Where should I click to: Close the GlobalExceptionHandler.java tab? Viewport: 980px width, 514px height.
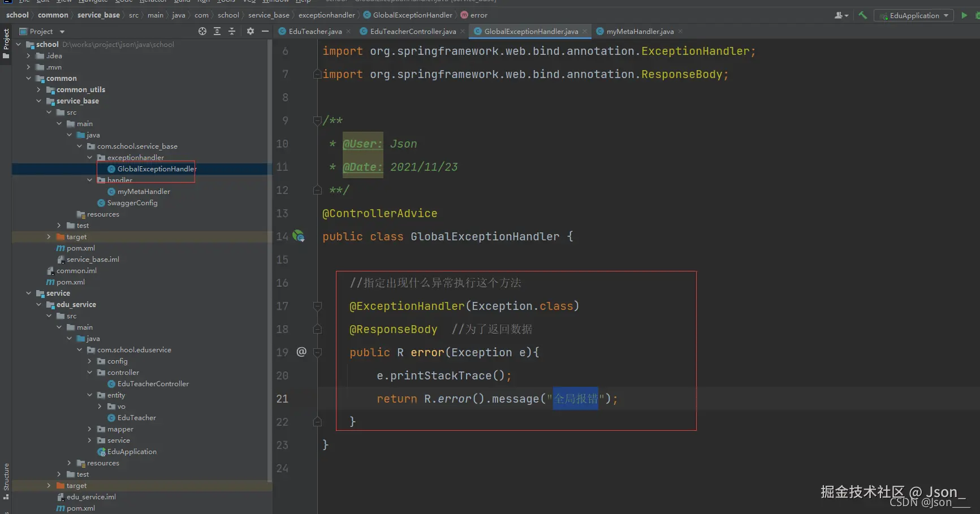coord(585,32)
